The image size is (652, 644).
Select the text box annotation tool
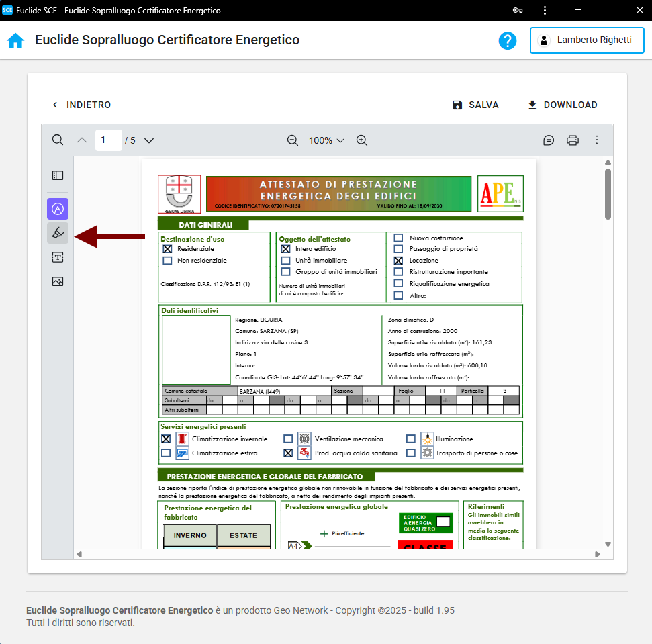point(58,257)
